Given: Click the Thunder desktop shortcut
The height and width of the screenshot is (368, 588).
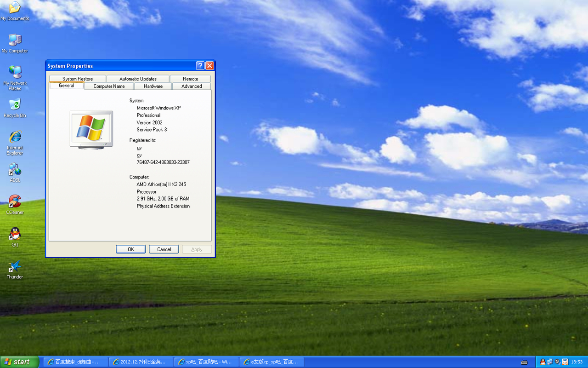Looking at the screenshot, I should coord(15,270).
